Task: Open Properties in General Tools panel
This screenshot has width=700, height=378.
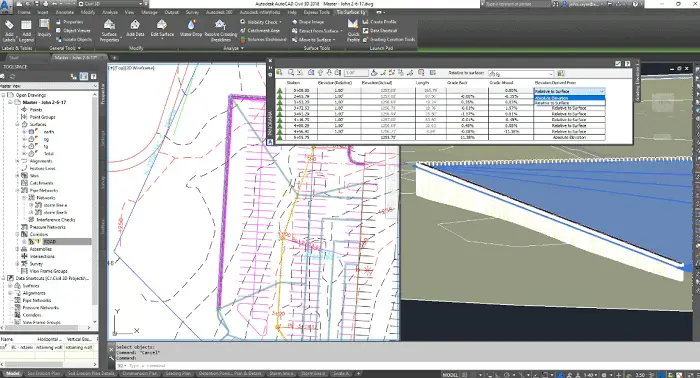Action: (x=70, y=21)
